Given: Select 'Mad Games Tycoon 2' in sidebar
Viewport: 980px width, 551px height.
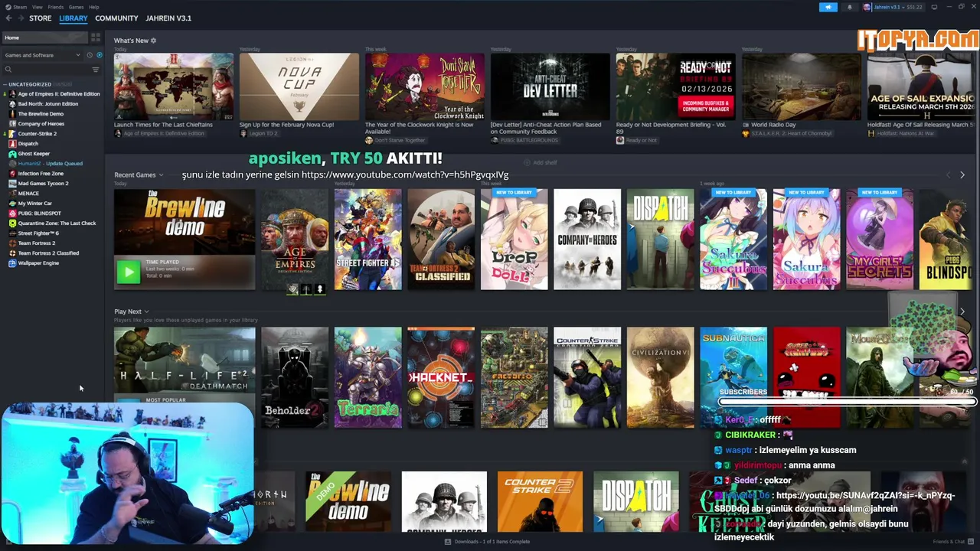Looking at the screenshot, I should pyautogui.click(x=44, y=184).
